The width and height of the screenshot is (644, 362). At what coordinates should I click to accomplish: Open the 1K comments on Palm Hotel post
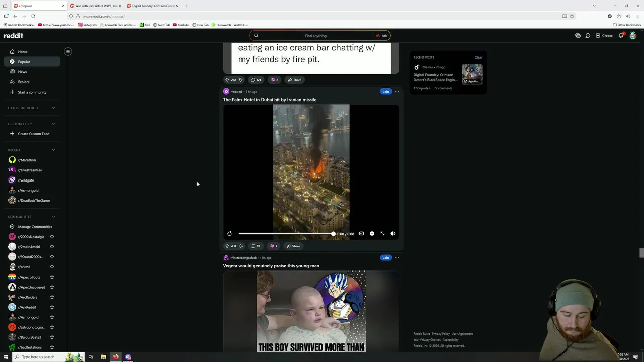coord(256,246)
